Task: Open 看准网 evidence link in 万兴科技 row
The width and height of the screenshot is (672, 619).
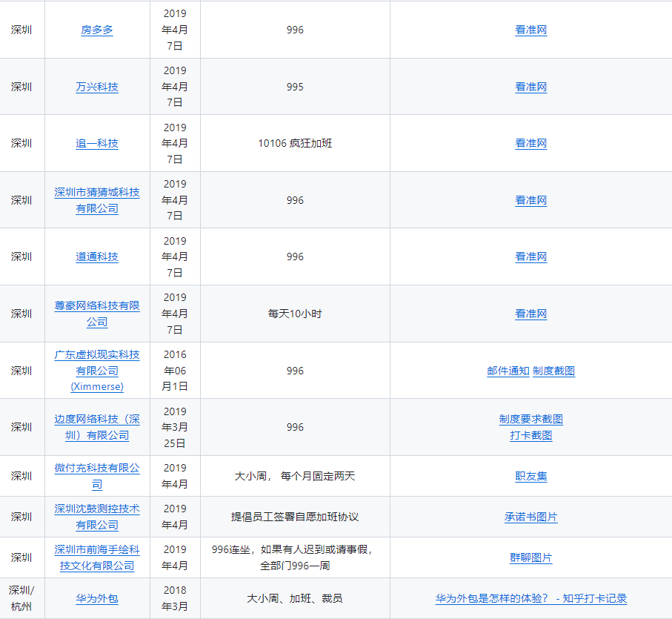Action: (x=531, y=87)
